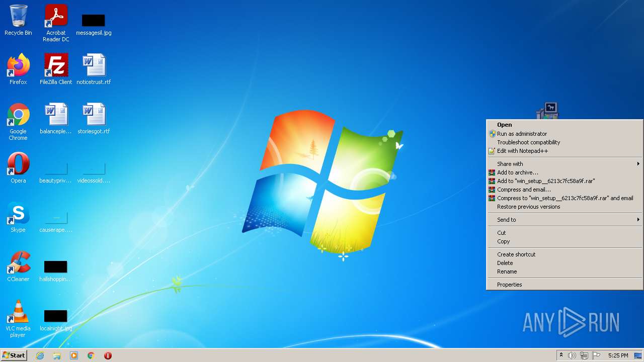Select the causerape file icon
This screenshot has height=362, width=644.
(x=56, y=220)
